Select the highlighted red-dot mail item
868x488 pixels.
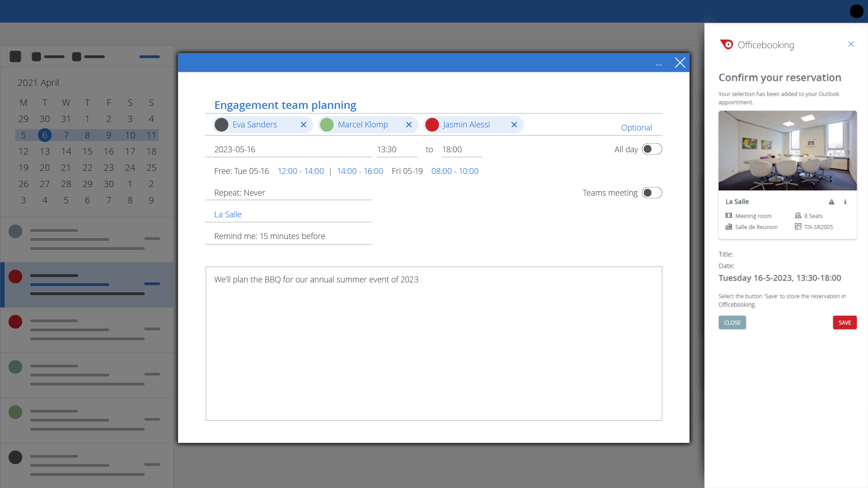pyautogui.click(x=87, y=285)
